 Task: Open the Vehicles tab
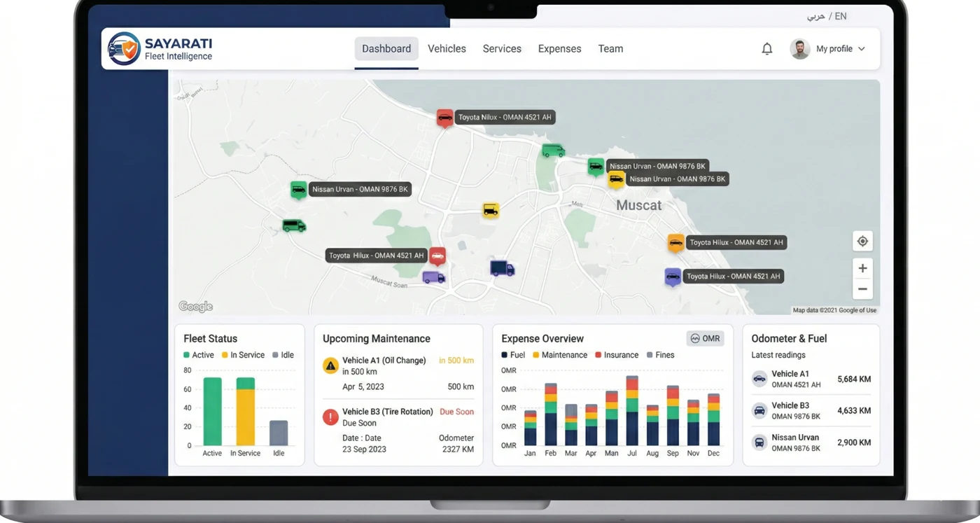(447, 49)
